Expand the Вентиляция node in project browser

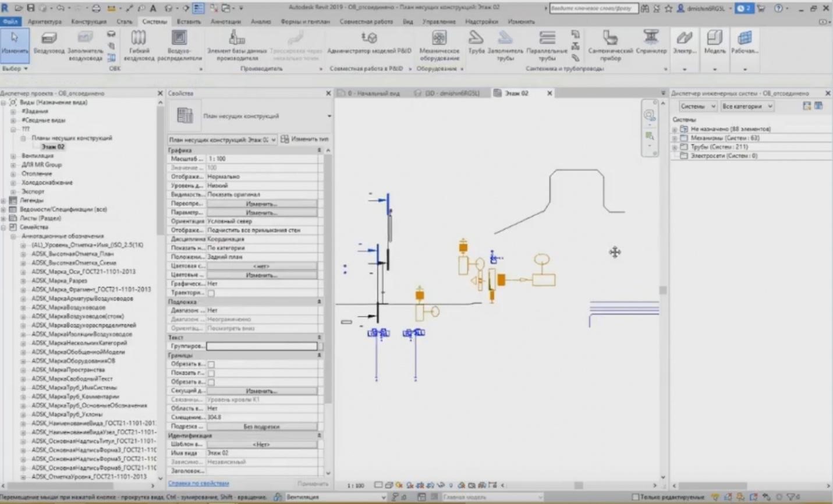[x=13, y=156]
